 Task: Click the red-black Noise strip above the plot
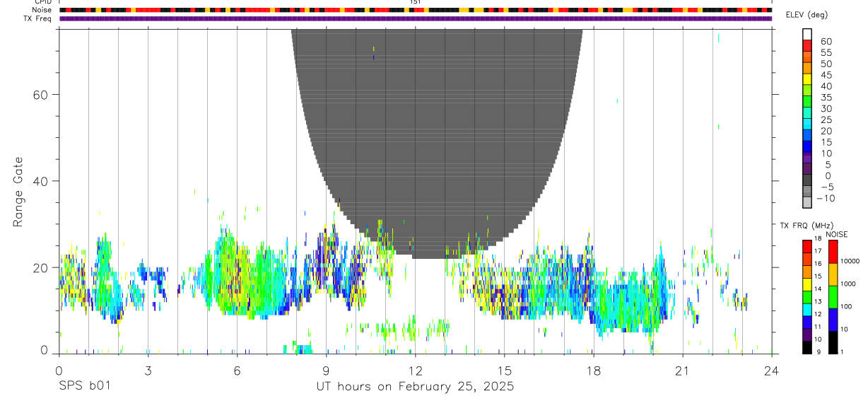pos(415,10)
